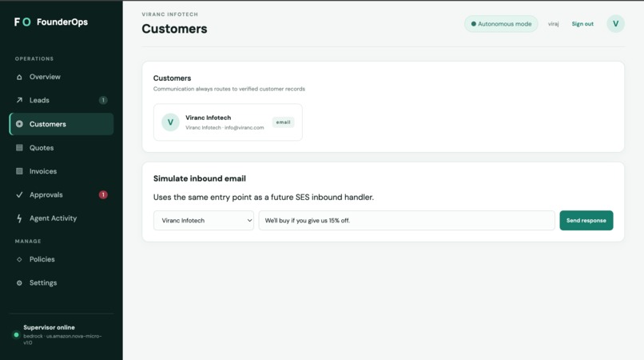
Task: Click the Settings gear icon
Action: (x=19, y=283)
